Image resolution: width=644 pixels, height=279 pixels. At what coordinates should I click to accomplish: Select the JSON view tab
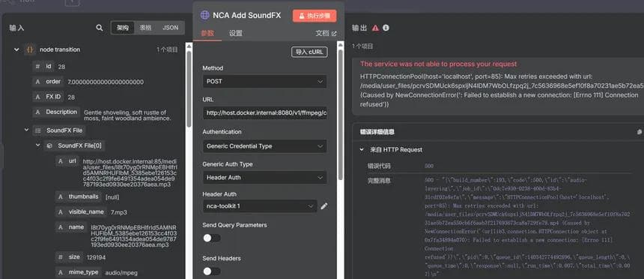[171, 28]
